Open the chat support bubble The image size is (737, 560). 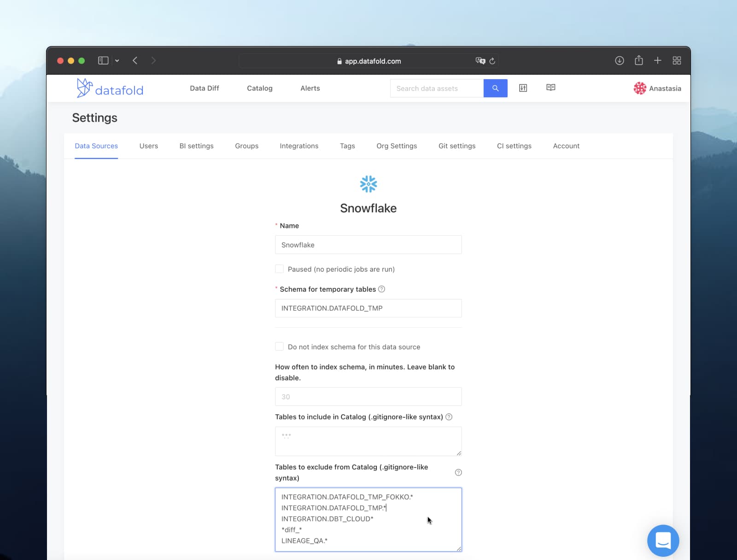point(663,541)
